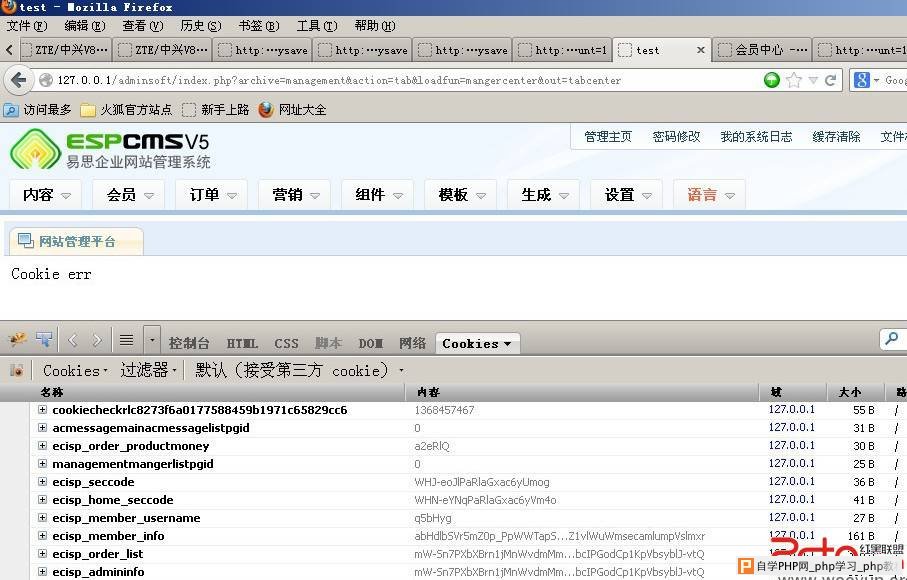Open the 书签 menu

click(x=259, y=25)
